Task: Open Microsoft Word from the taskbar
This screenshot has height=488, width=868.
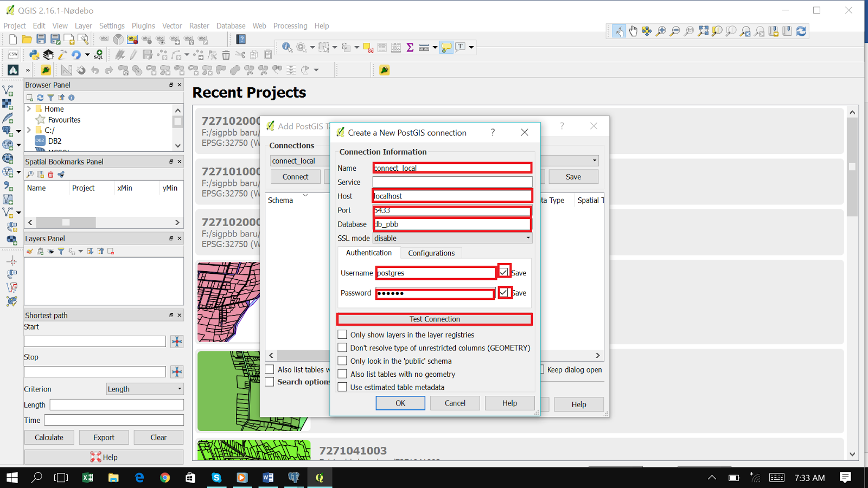Action: [267, 478]
